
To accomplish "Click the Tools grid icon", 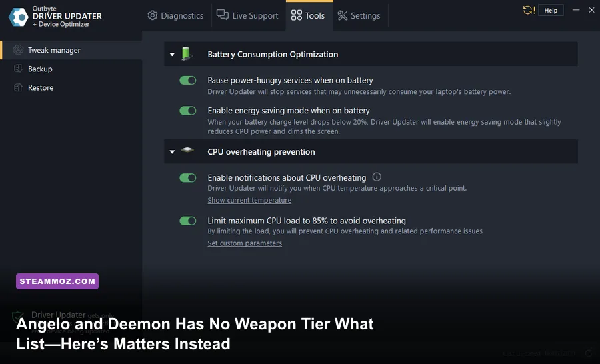I will (296, 15).
